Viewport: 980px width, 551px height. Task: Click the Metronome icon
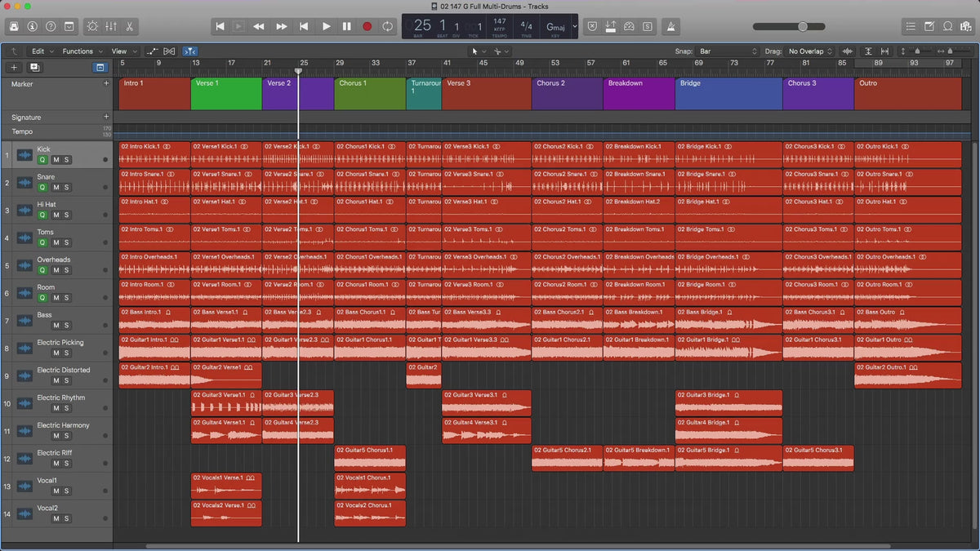pyautogui.click(x=671, y=26)
